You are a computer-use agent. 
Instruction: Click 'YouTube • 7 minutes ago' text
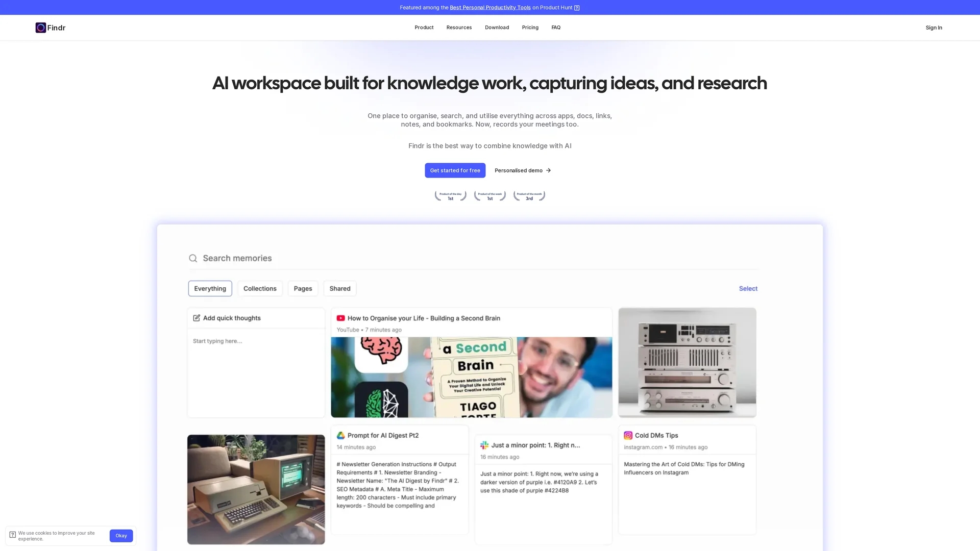(x=369, y=330)
